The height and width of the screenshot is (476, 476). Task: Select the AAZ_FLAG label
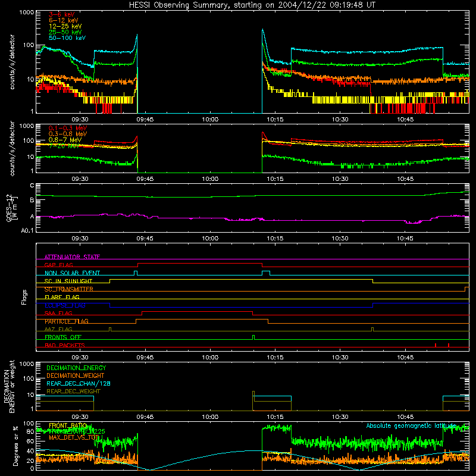coord(58,329)
